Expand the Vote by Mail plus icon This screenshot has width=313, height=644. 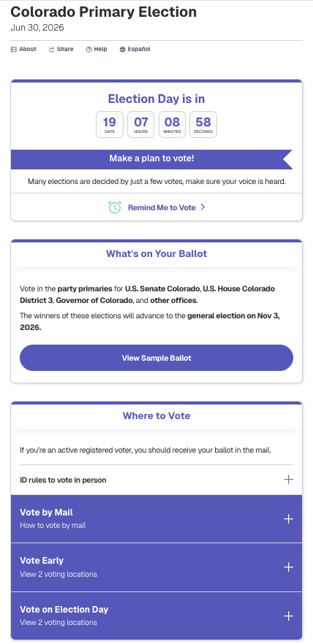pos(288,519)
